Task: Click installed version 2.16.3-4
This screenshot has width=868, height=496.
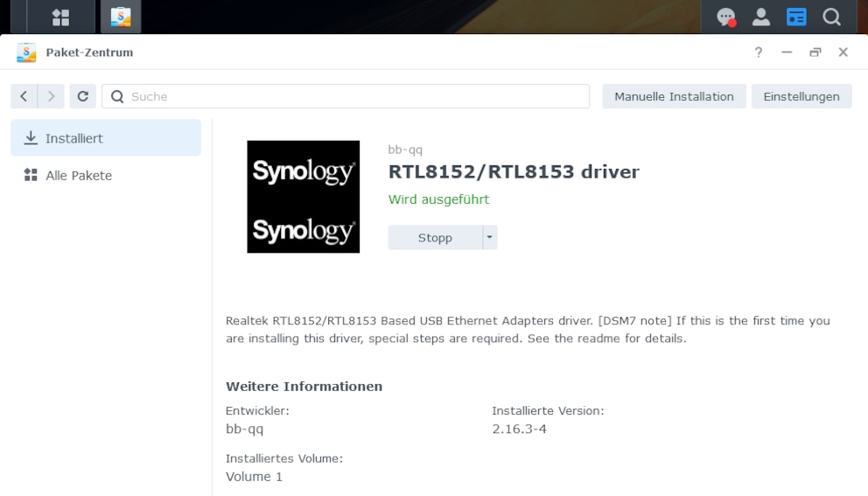Action: tap(519, 429)
